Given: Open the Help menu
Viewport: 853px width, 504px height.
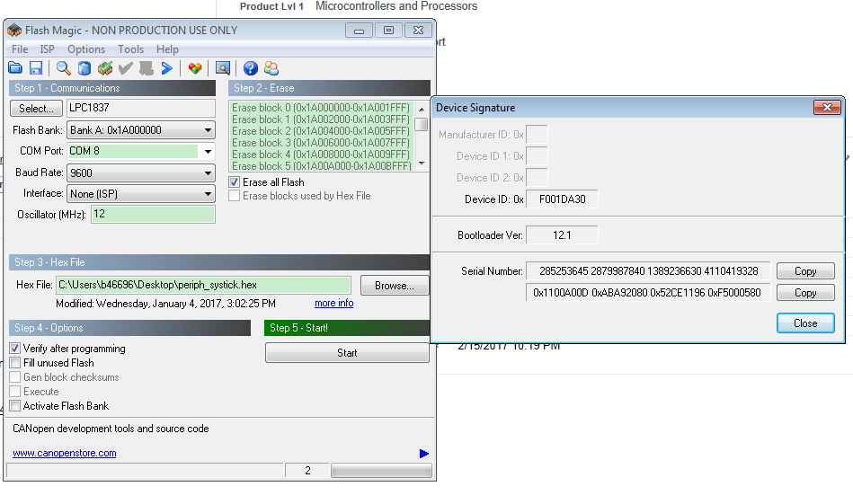Looking at the screenshot, I should (x=167, y=49).
